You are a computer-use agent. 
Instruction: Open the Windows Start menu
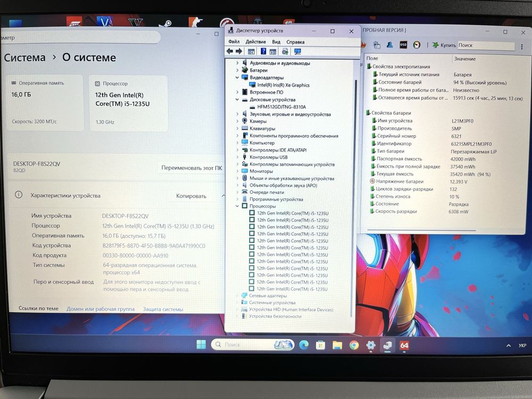click(x=201, y=345)
